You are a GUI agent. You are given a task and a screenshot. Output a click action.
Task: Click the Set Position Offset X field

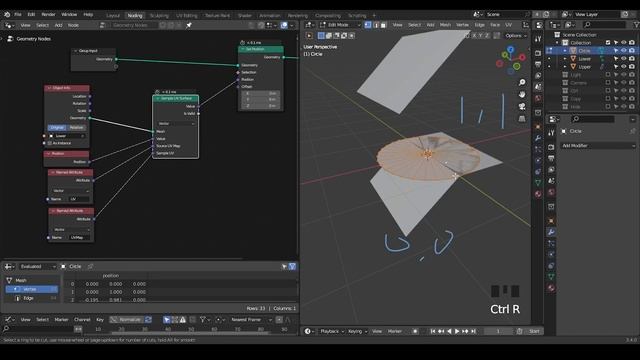[x=260, y=93]
